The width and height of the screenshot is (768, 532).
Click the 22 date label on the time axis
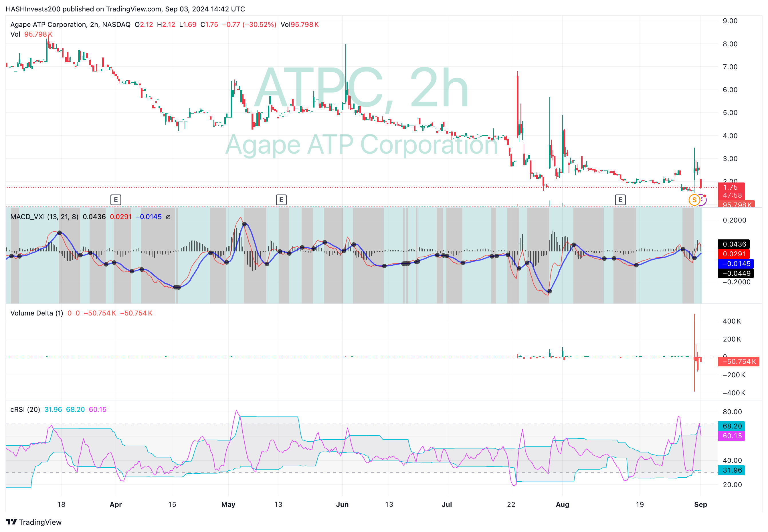click(511, 505)
